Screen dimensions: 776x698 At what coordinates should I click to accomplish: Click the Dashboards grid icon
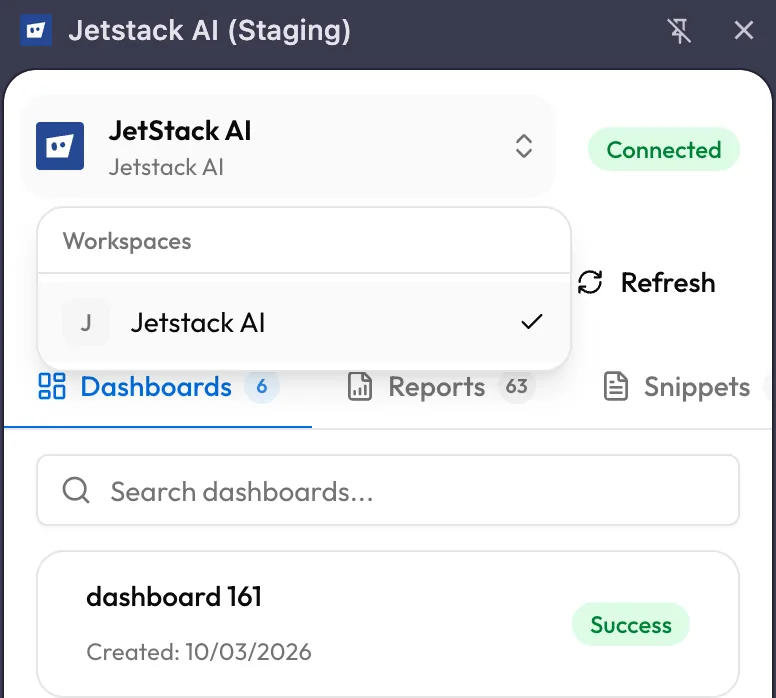click(52, 387)
